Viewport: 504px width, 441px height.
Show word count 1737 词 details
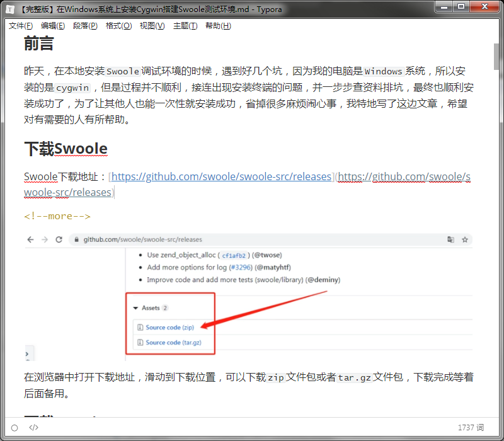pos(471,428)
